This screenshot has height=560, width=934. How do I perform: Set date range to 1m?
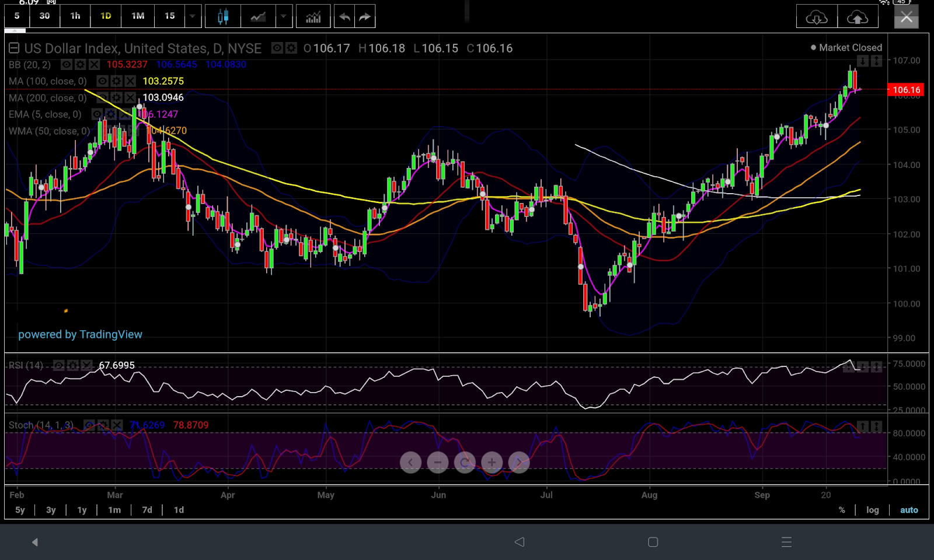114,510
